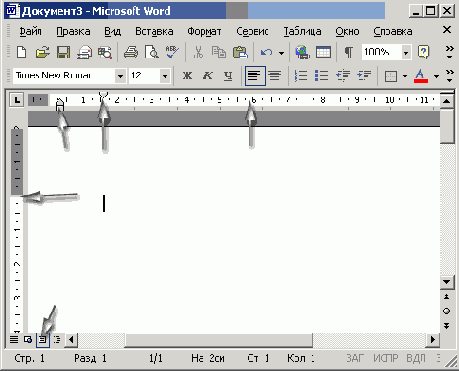Toggle the align left button
Image resolution: width=459 pixels, height=371 pixels.
click(x=255, y=76)
